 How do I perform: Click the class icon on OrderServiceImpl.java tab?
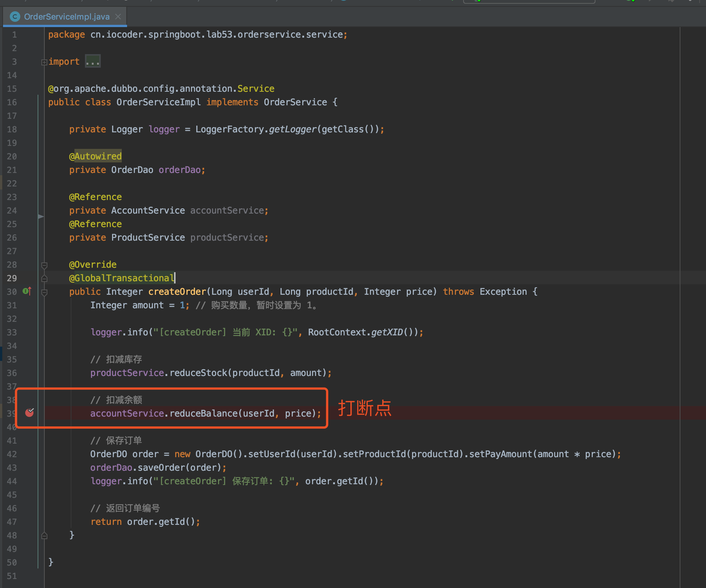tap(15, 17)
